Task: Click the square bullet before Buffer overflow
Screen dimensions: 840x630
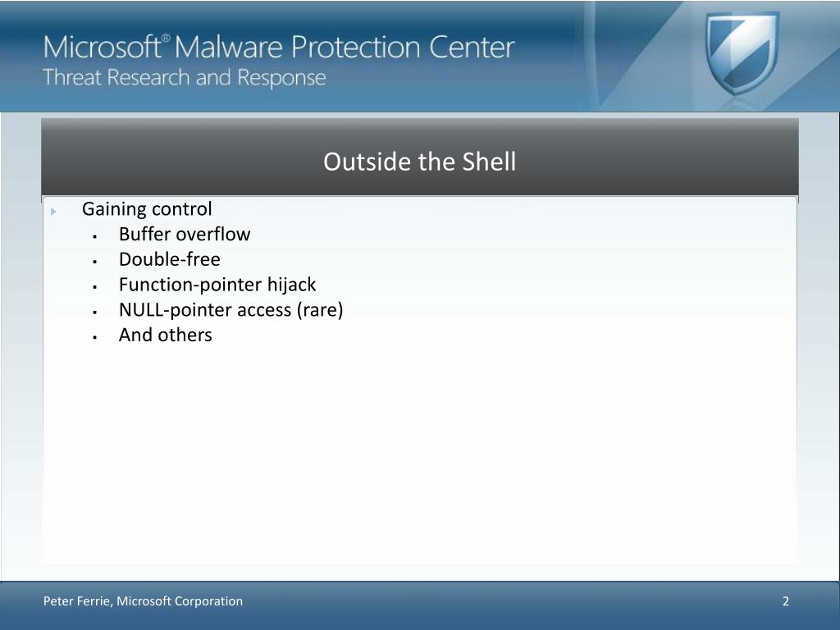Action: (x=95, y=236)
